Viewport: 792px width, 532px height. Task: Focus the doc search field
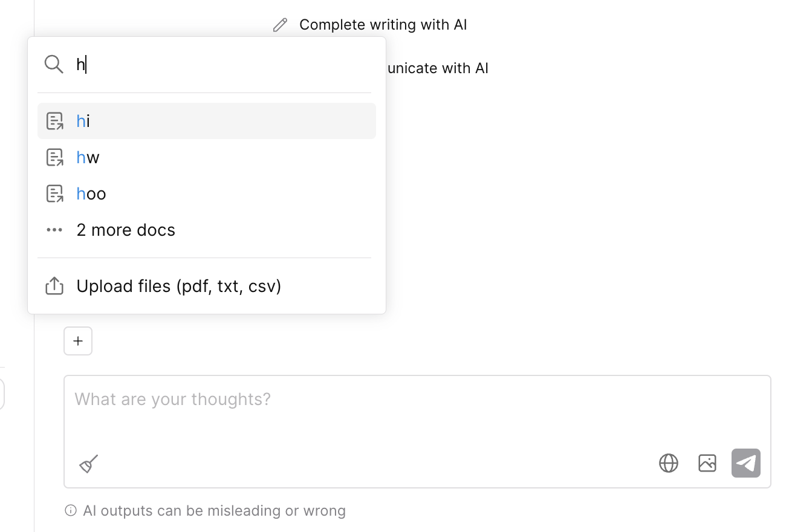(x=218, y=64)
